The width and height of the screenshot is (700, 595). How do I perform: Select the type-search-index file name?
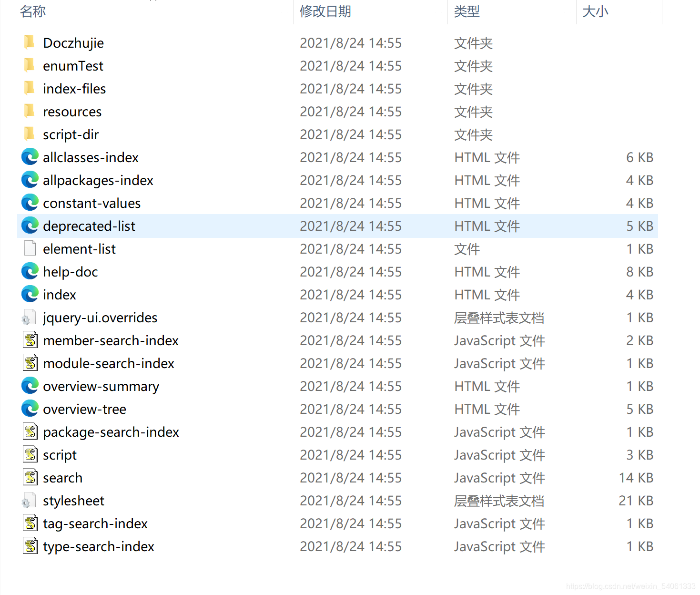99,546
